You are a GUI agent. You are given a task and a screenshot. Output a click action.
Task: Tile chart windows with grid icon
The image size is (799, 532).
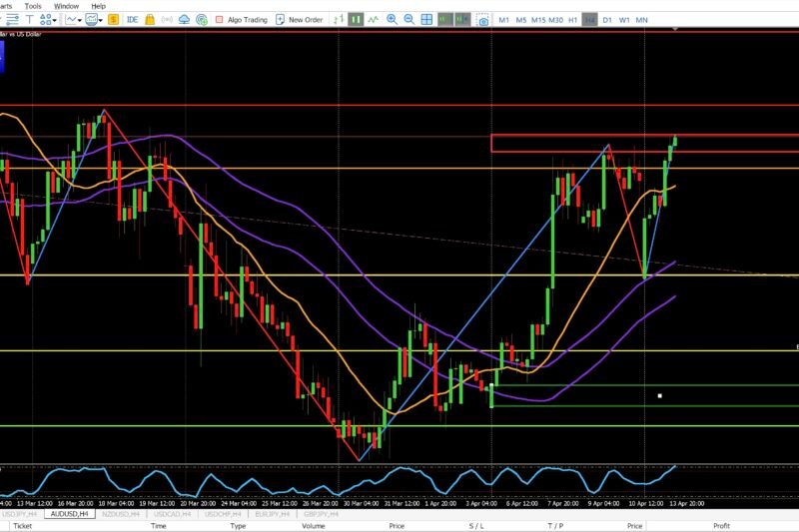click(x=426, y=20)
